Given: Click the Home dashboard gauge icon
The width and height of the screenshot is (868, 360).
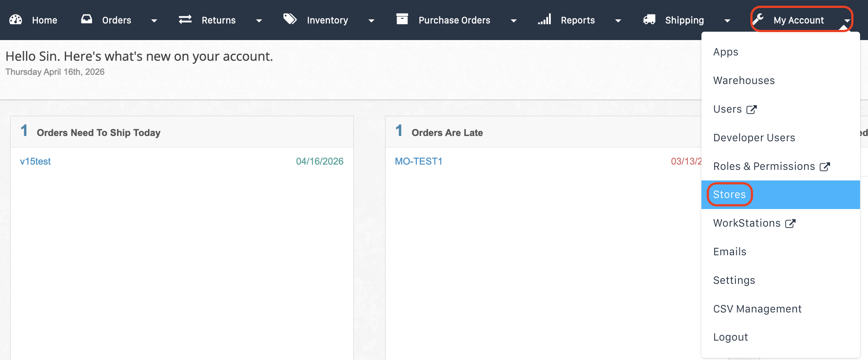Looking at the screenshot, I should click(15, 20).
